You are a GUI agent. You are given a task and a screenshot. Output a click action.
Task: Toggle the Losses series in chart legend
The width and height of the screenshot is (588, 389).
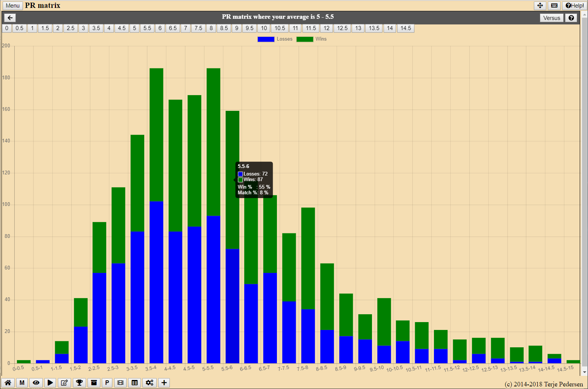(275, 39)
